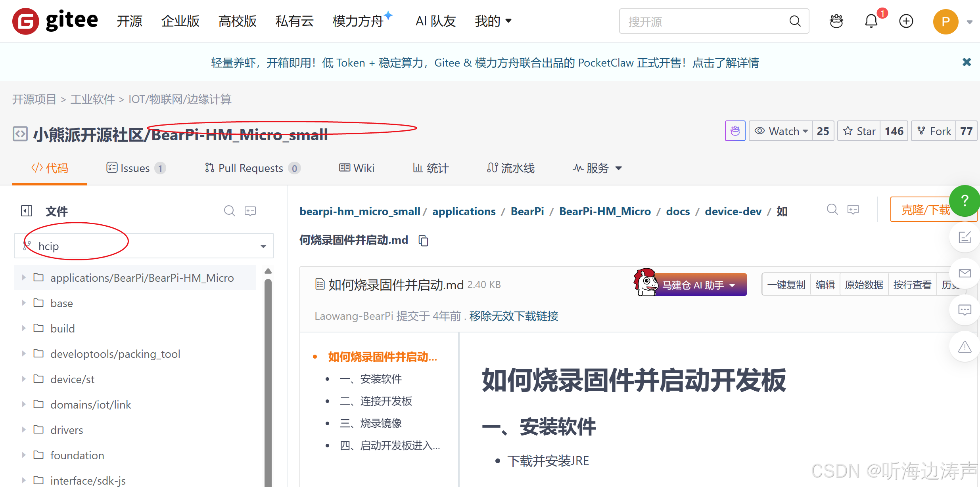Click the 原始数据 button
This screenshot has height=487, width=980.
tap(864, 285)
